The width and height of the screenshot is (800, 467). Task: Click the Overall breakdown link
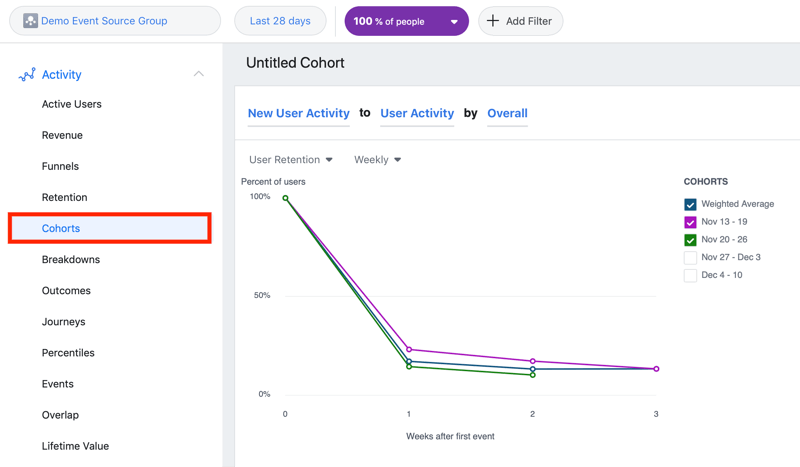click(x=507, y=113)
